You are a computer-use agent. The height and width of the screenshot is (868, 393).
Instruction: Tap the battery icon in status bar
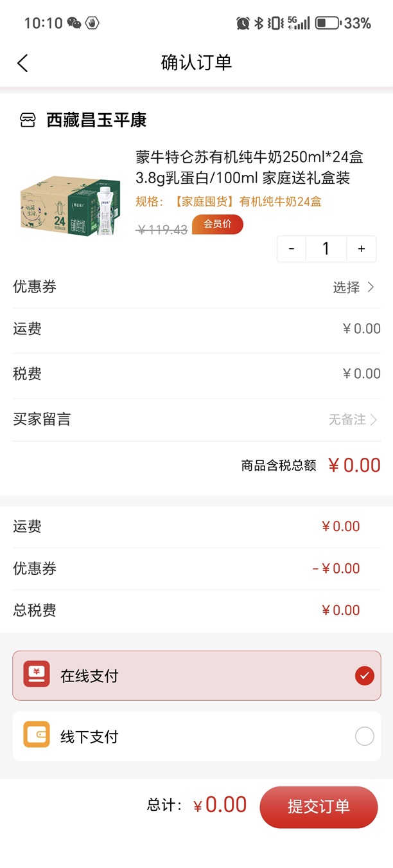pyautogui.click(x=327, y=24)
